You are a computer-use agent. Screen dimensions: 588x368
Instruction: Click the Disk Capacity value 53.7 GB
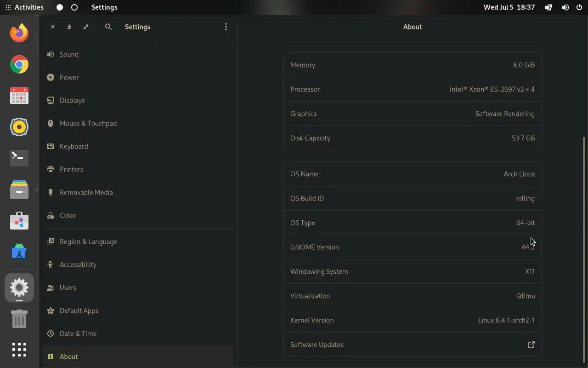tap(523, 138)
